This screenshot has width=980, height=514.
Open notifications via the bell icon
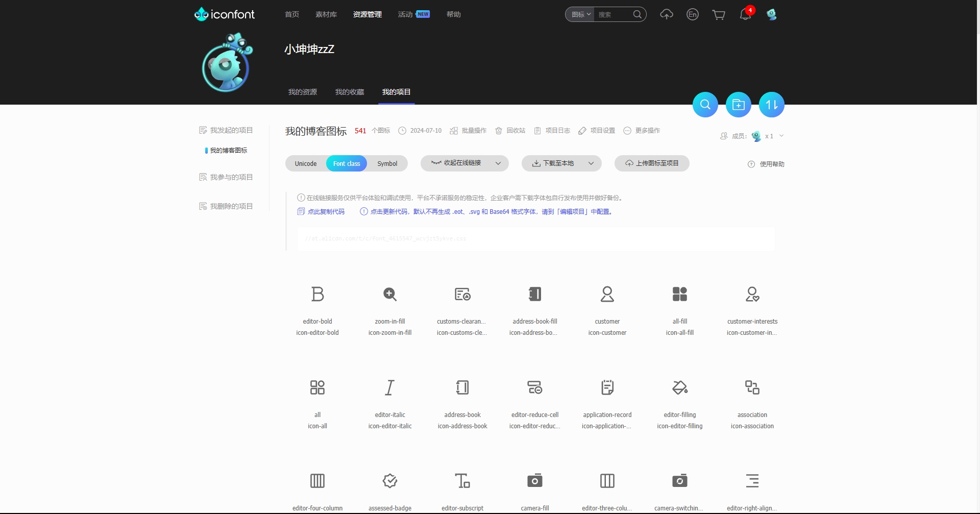tap(744, 14)
